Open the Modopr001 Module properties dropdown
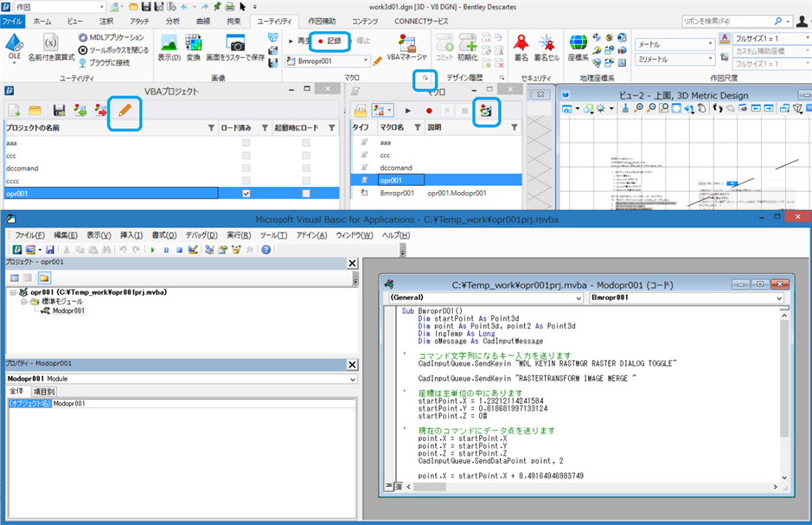Screen dimensions: 812x525 coord(182,379)
